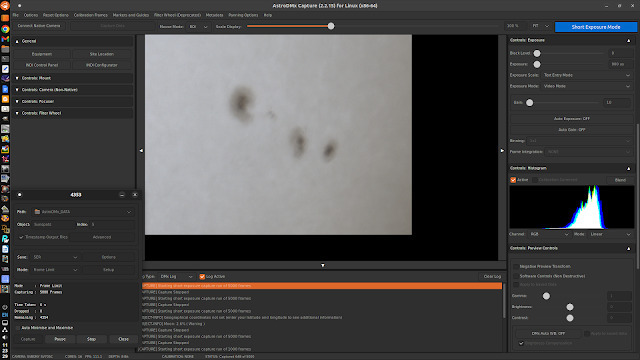Viewport: 640px width, 360px height.
Task: Adjust the Scale Display slider handle
Action: (x=331, y=26)
